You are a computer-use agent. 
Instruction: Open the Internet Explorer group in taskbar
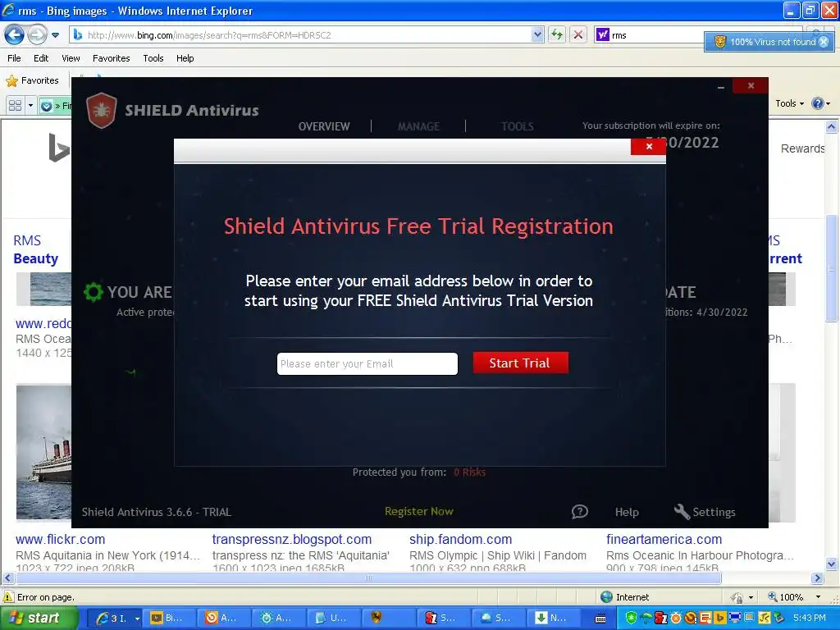coord(117,619)
